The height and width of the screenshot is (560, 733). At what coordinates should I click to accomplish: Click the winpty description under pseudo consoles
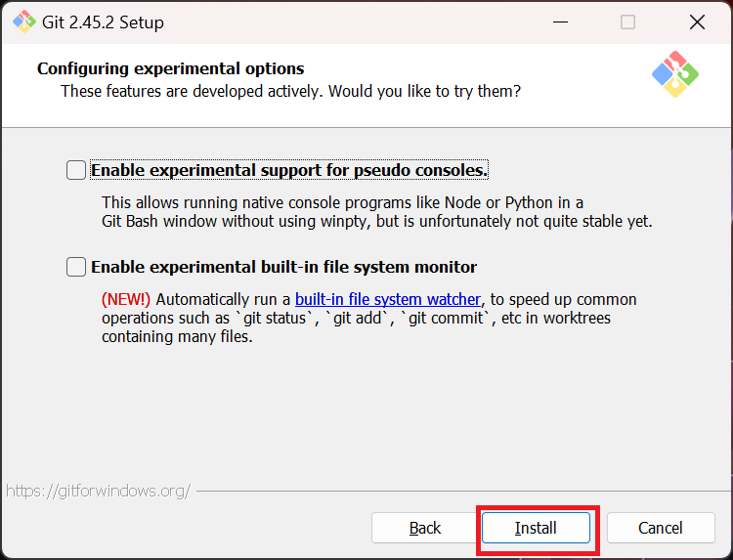click(x=376, y=221)
